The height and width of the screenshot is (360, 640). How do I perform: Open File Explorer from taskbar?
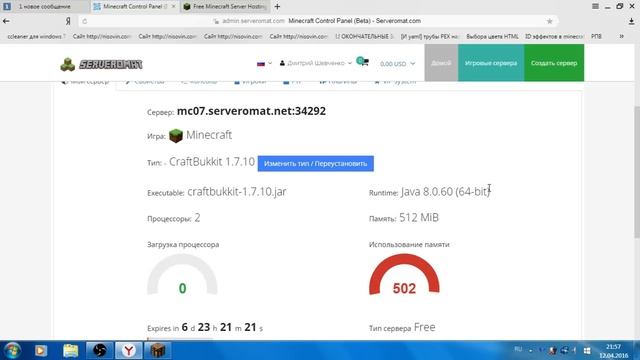pyautogui.click(x=71, y=351)
